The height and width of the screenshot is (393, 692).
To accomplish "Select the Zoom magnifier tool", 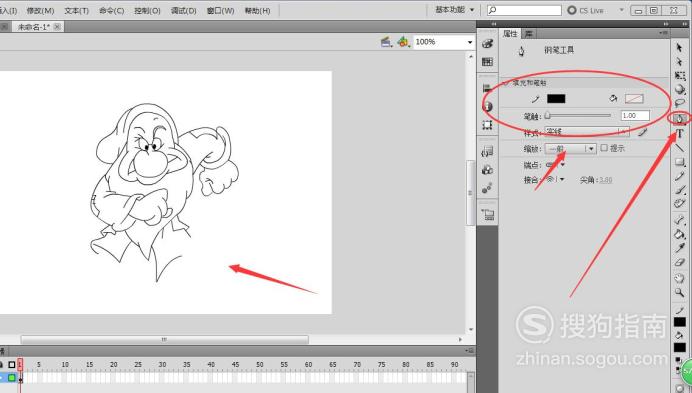I will [x=680, y=292].
